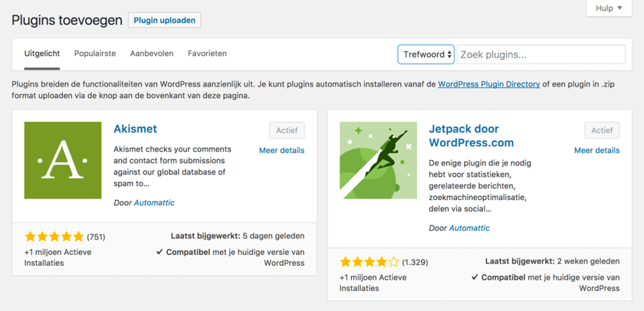Screen dimensions: 644x311
Task: Open the Jetpack door WordPress.com title link
Action: coord(471,136)
